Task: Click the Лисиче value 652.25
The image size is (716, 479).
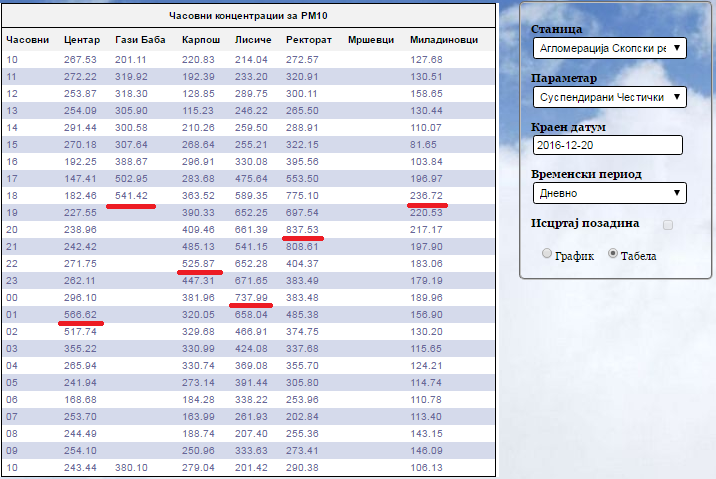Action: click(251, 213)
